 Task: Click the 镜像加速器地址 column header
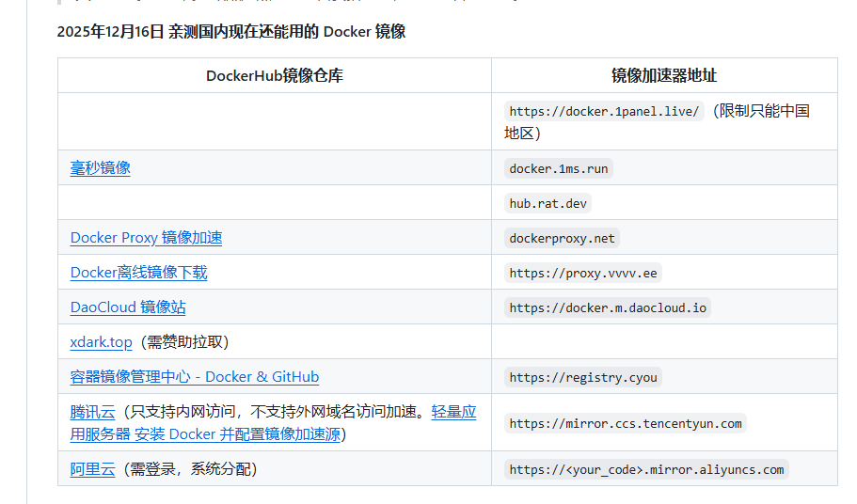pyautogui.click(x=663, y=75)
